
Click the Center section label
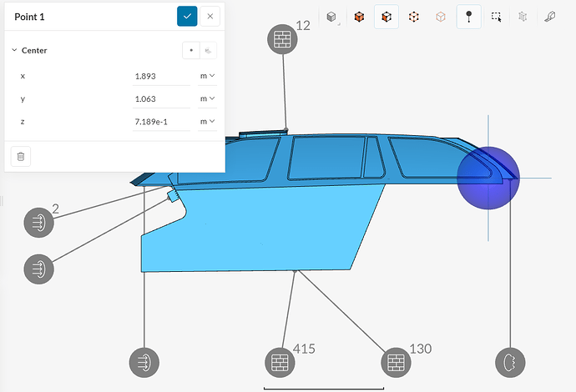point(34,50)
